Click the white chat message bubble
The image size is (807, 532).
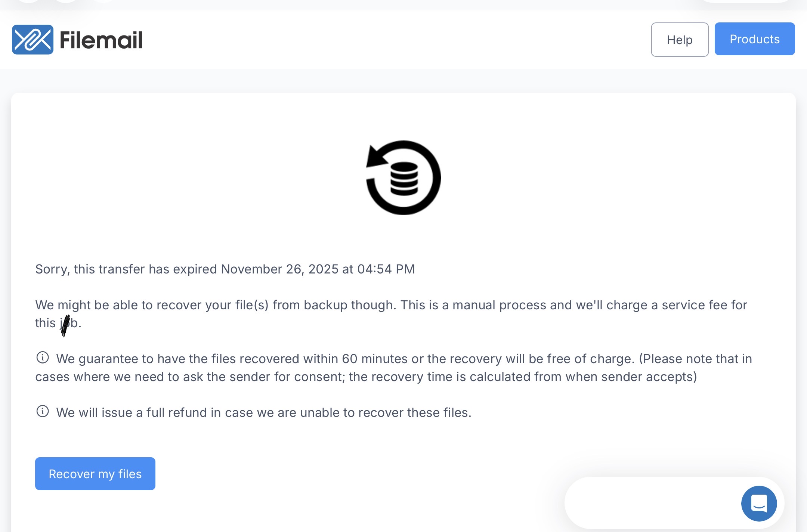coord(650,503)
